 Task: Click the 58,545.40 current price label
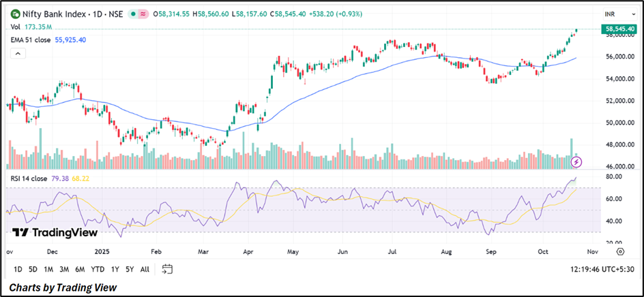[620, 29]
